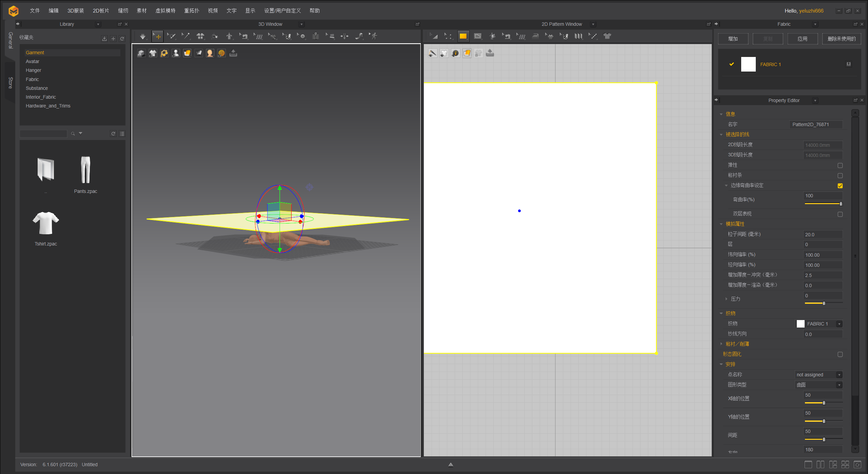Viewport: 868px width, 474px height.
Task: Select the Edit Curve Point tool
Action: [448, 36]
